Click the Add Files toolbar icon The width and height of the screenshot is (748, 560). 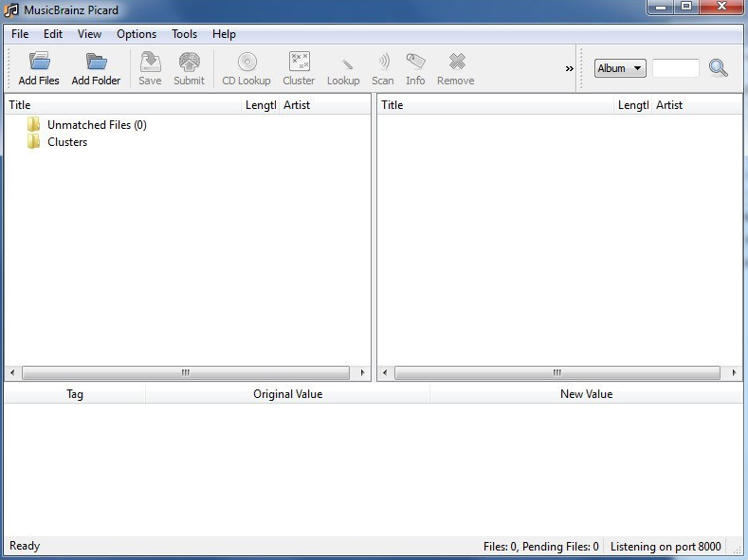[39, 61]
